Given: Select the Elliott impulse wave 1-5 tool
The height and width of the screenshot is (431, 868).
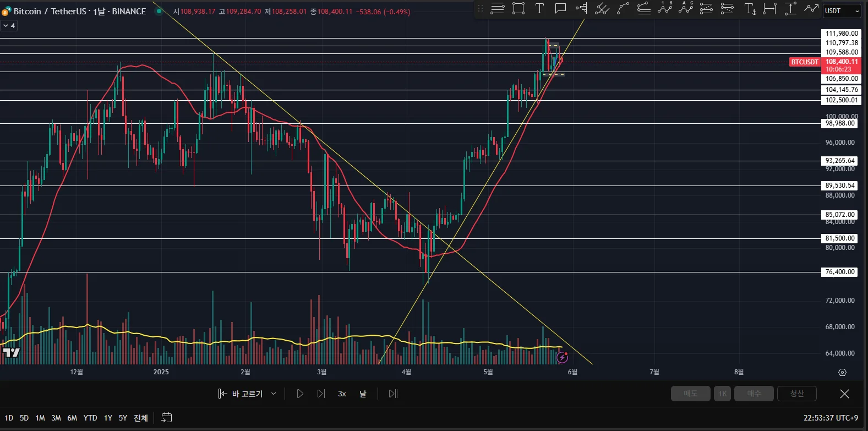Looking at the screenshot, I should click(x=665, y=8).
